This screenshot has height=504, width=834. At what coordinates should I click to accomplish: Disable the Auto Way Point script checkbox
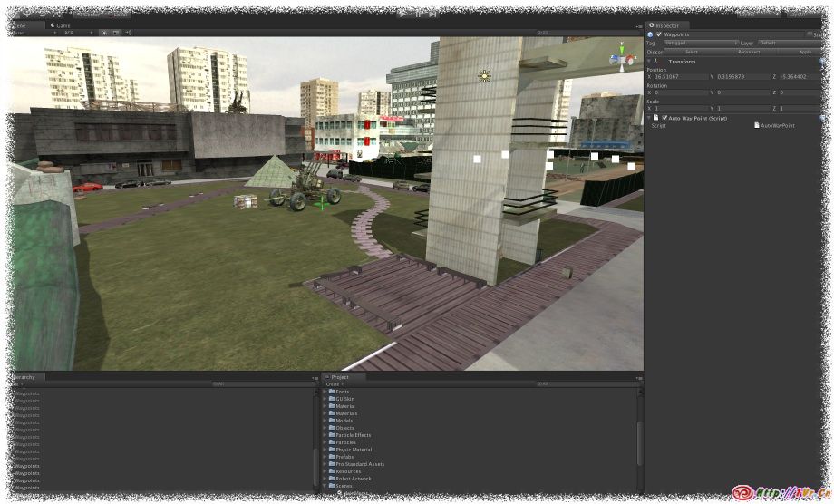pyautogui.click(x=664, y=118)
